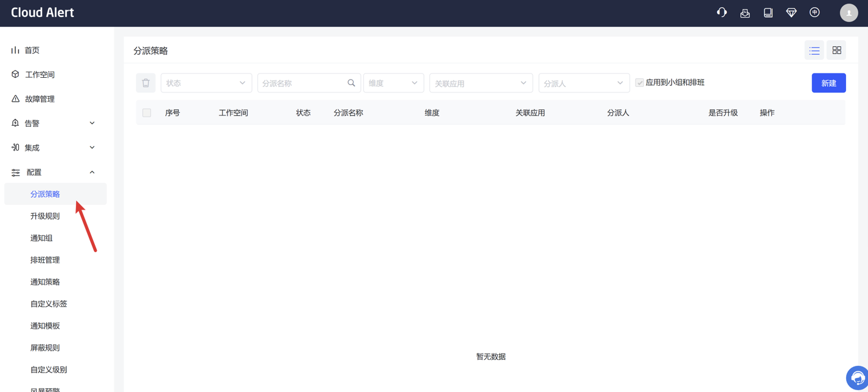Click the 告警 bell icon
Image resolution: width=868 pixels, height=392 pixels.
click(15, 123)
